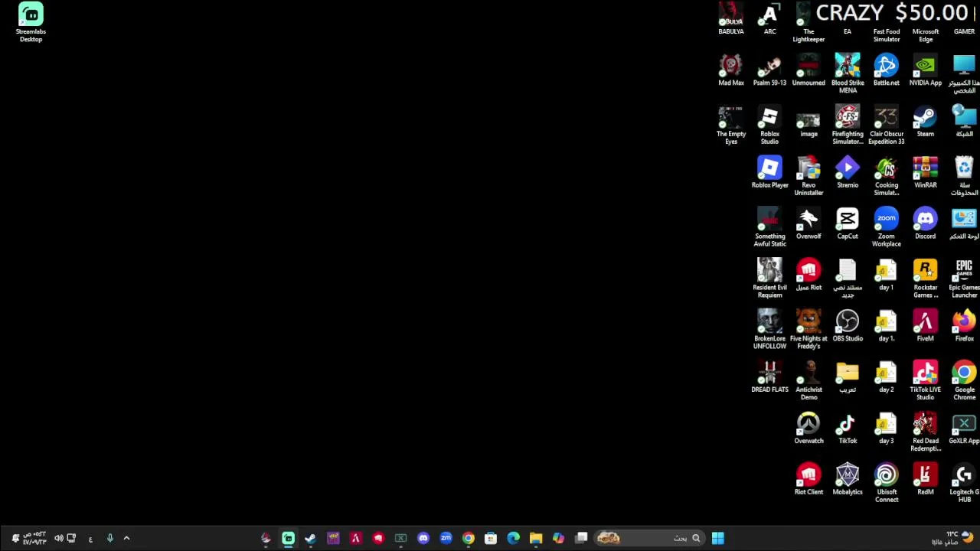This screenshot has width=980, height=551.
Task: Launch Battle.net from the desktop
Action: [x=887, y=70]
